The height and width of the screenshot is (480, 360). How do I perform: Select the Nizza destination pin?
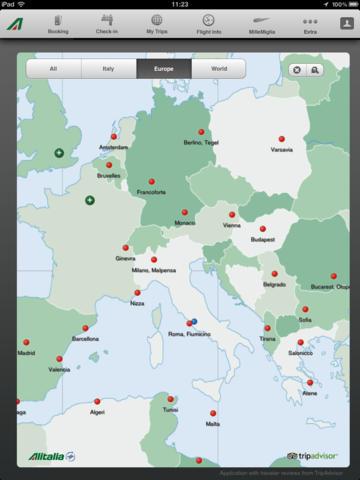coord(137,293)
